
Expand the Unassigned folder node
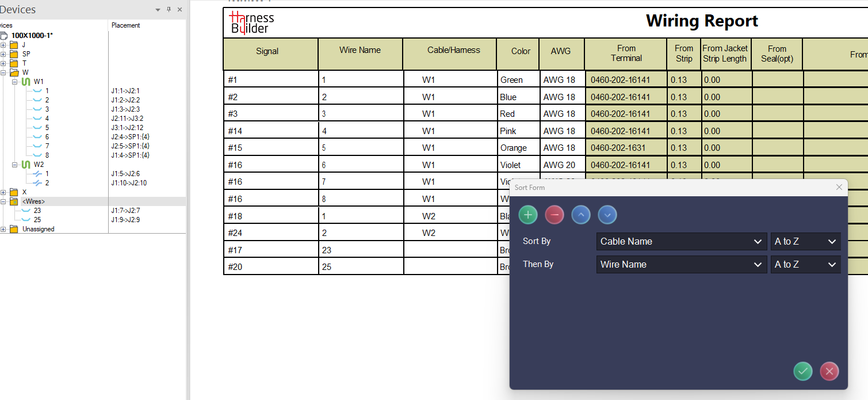point(3,229)
